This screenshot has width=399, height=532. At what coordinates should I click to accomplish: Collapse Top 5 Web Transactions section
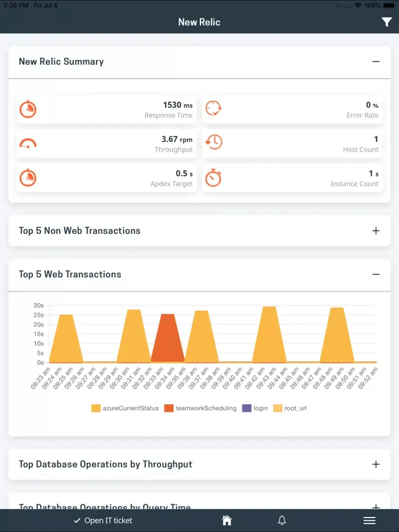pyautogui.click(x=376, y=274)
